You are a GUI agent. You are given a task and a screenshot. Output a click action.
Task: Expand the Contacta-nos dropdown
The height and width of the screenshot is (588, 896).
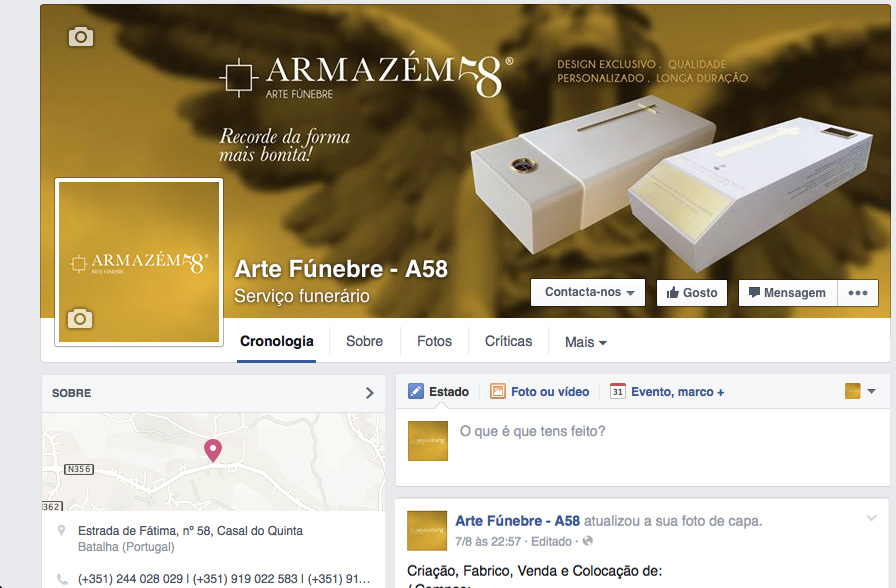point(588,292)
